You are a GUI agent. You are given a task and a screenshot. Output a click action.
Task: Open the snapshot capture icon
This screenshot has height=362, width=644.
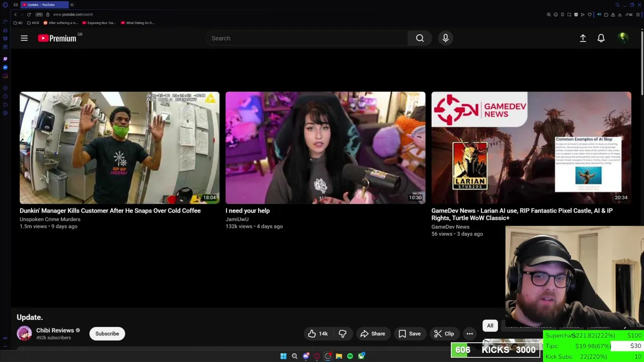(569, 15)
